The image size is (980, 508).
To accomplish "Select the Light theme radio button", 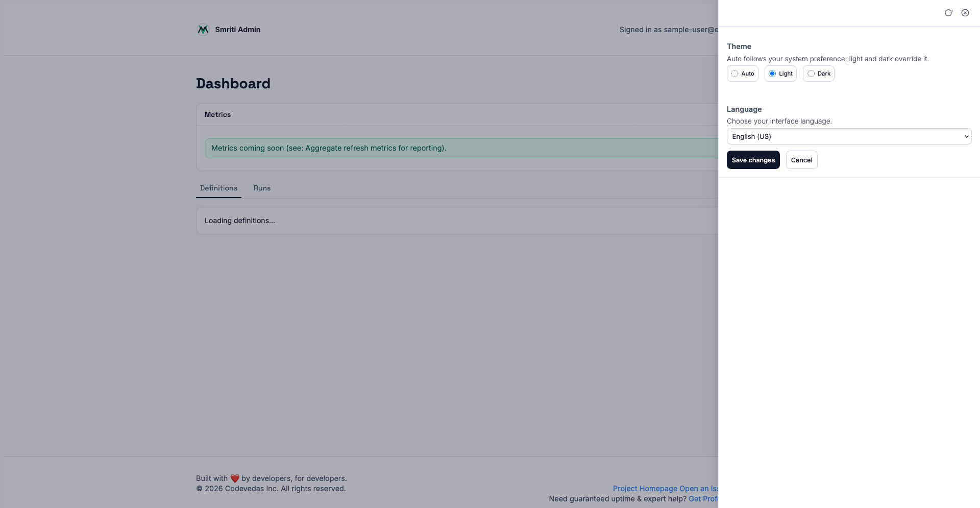I will tap(772, 74).
